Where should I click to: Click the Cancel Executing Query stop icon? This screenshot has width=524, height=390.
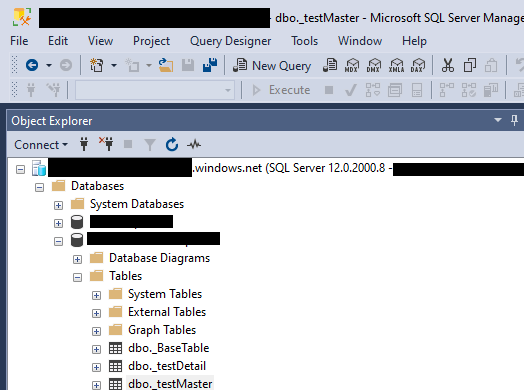click(x=329, y=90)
